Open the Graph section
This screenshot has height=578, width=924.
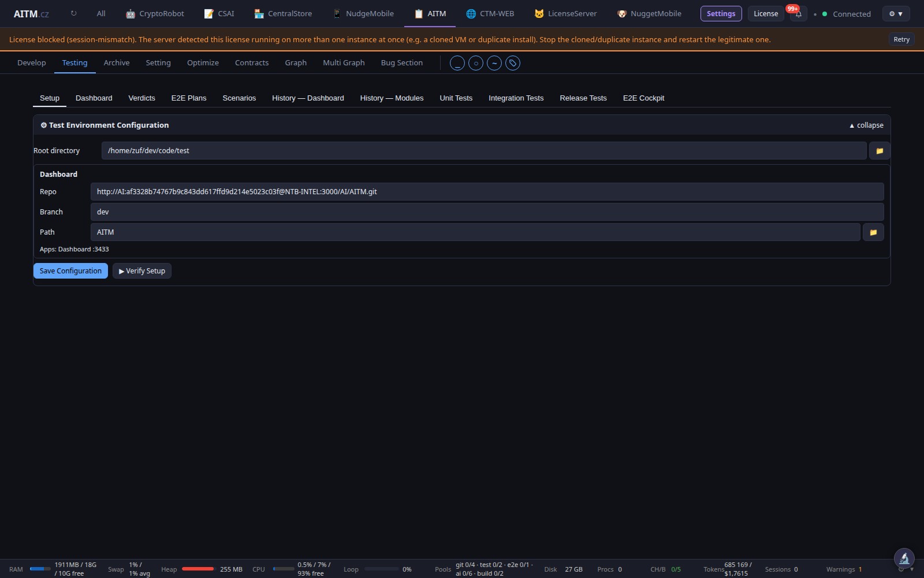296,62
